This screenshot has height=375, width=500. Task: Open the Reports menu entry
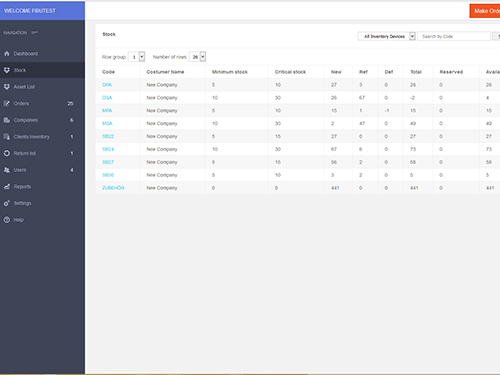click(42, 187)
